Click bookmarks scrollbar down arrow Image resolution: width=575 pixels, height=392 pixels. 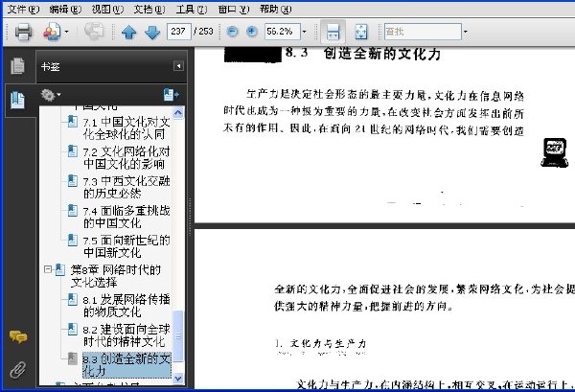click(178, 378)
